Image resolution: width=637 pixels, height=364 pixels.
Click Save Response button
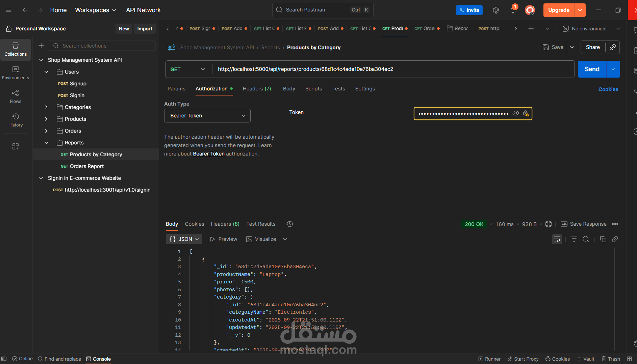coord(584,224)
